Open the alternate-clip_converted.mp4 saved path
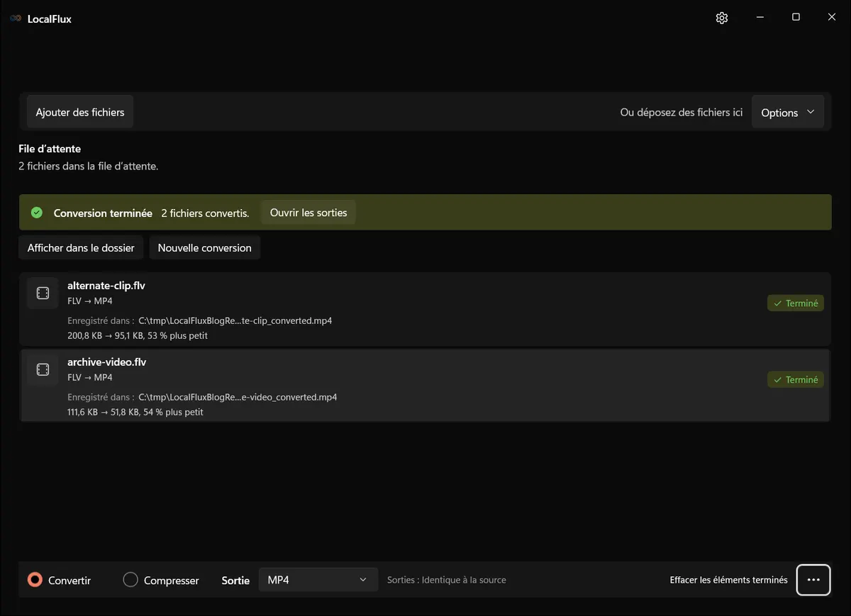 [x=235, y=320]
